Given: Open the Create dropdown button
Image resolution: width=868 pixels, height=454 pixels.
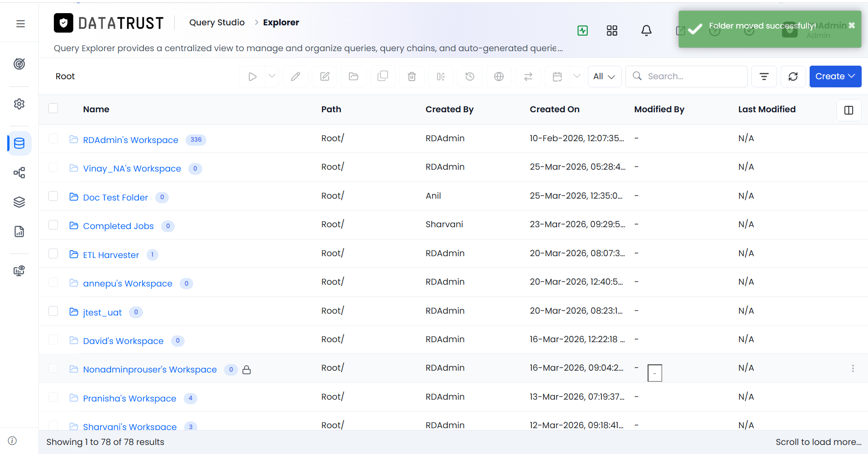Looking at the screenshot, I should (x=835, y=76).
